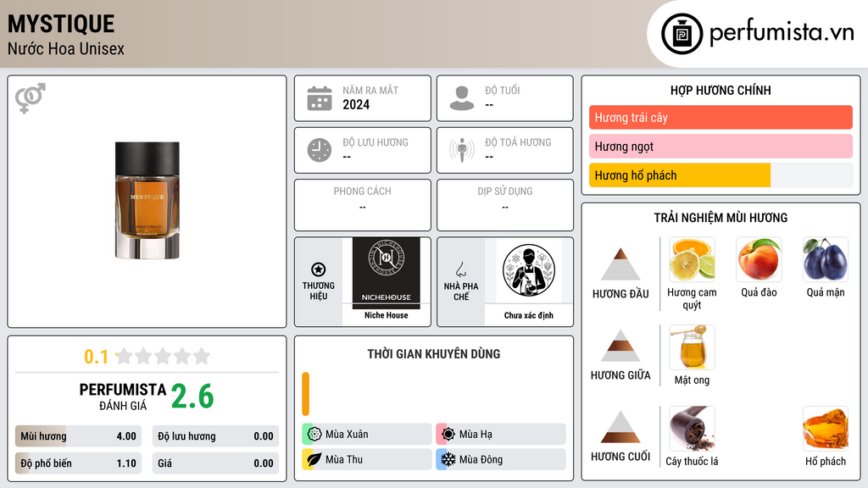
Task: Select the Hổ phách amber note image
Action: pos(826,429)
